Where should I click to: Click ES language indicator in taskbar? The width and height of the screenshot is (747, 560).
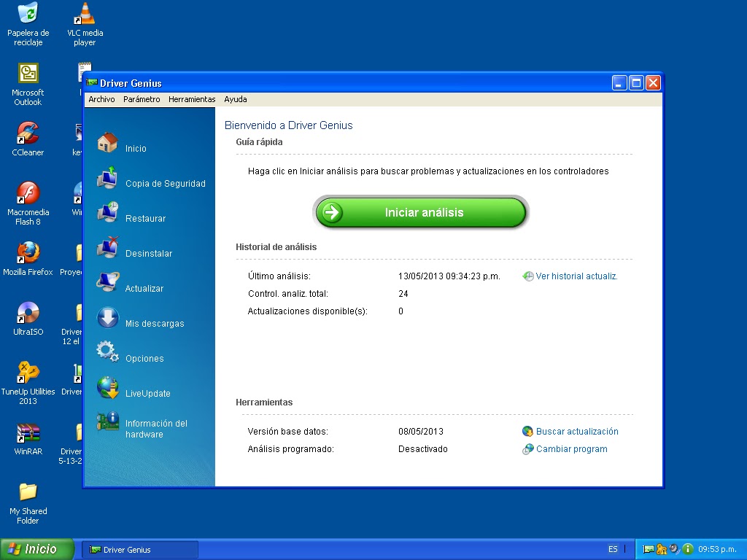coord(613,549)
